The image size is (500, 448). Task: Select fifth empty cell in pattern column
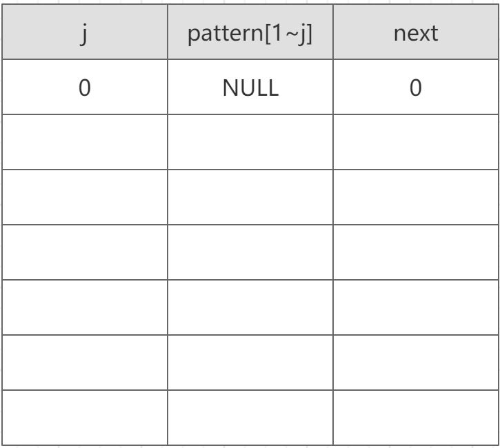click(250, 363)
